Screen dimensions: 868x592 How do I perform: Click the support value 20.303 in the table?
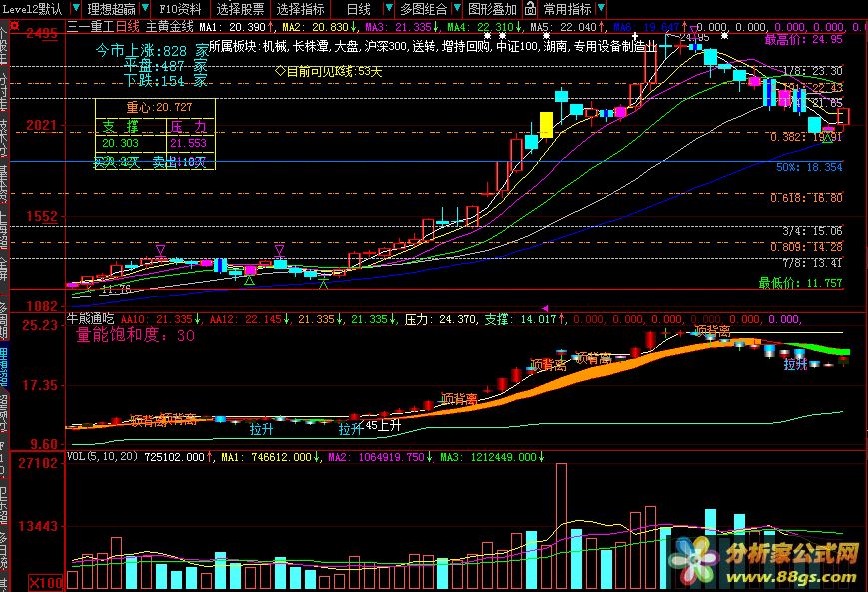coord(120,143)
